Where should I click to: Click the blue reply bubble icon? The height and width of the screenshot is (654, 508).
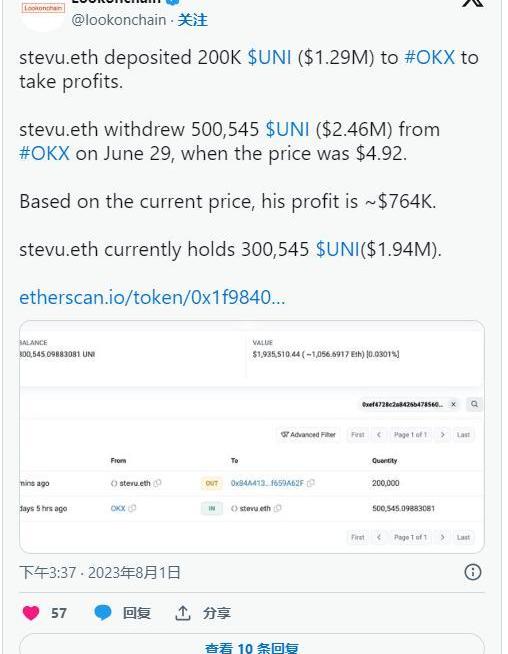tap(103, 613)
